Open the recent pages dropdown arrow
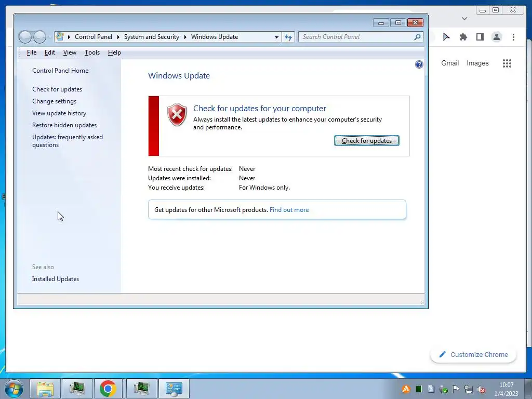This screenshot has height=399, width=532. (x=50, y=37)
